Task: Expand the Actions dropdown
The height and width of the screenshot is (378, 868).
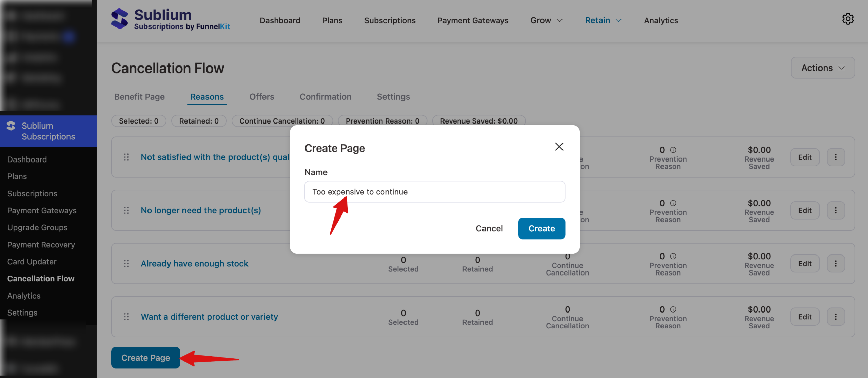Action: point(823,68)
